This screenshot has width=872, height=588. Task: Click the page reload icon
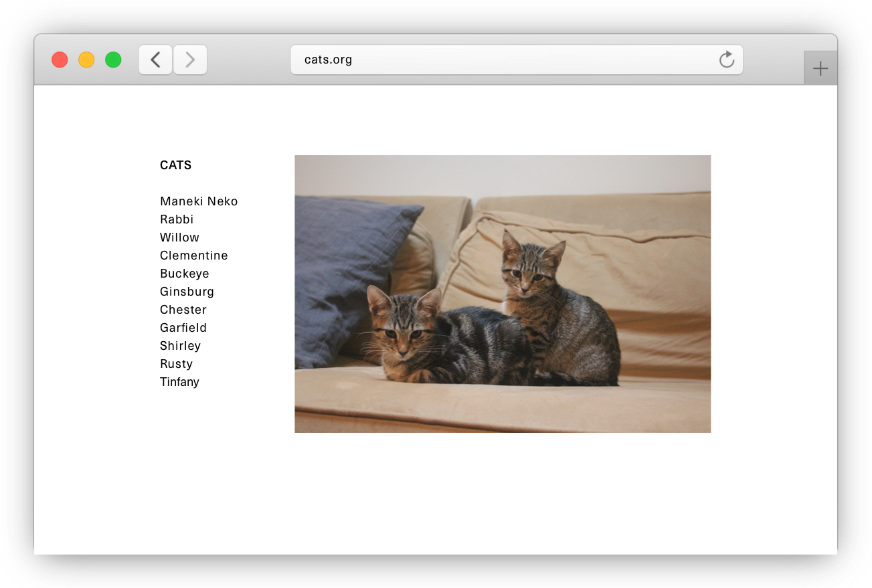pos(727,60)
